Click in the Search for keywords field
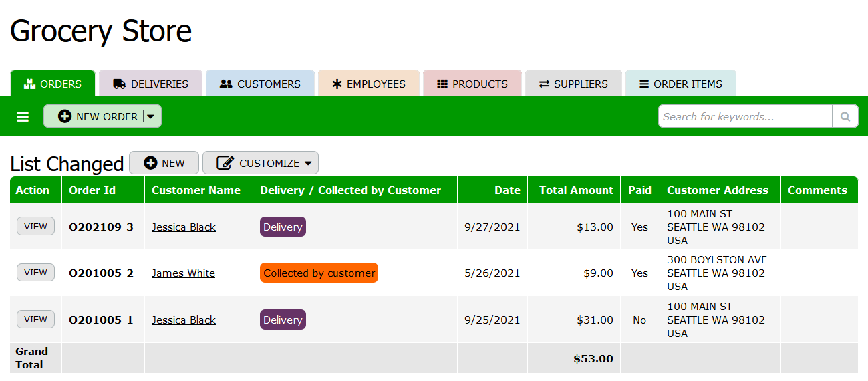Viewport: 868px width, 381px height. point(745,116)
